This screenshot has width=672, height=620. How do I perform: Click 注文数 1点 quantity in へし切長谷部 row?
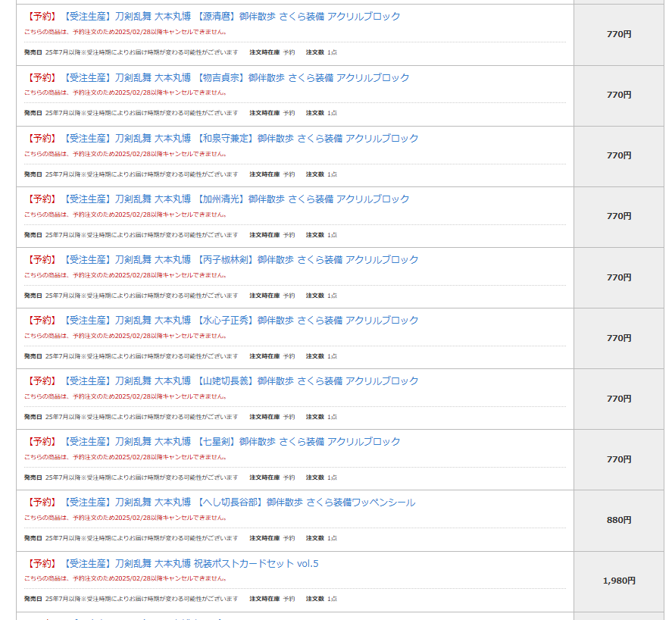tap(321, 539)
